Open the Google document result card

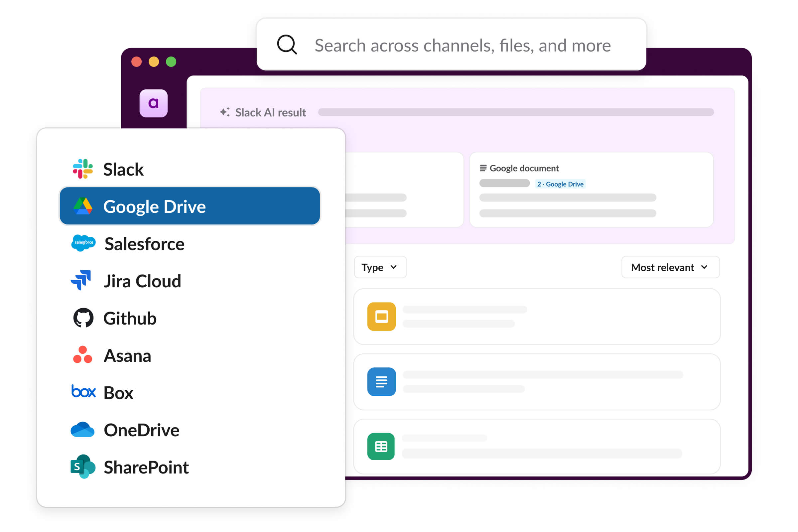tap(591, 190)
